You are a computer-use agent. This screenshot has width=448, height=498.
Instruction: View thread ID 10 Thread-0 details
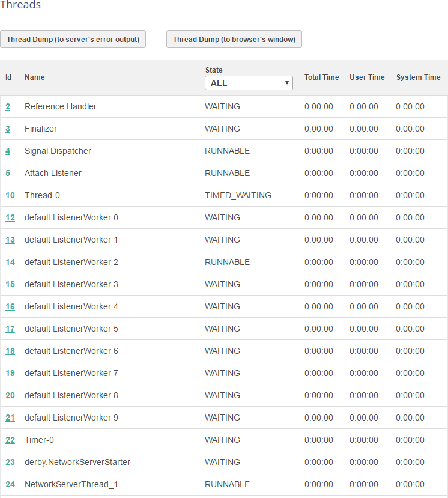pos(10,196)
